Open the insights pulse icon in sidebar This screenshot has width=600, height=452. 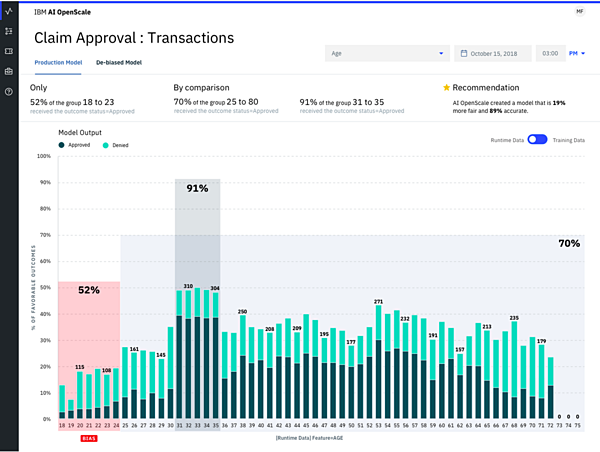tap(9, 11)
